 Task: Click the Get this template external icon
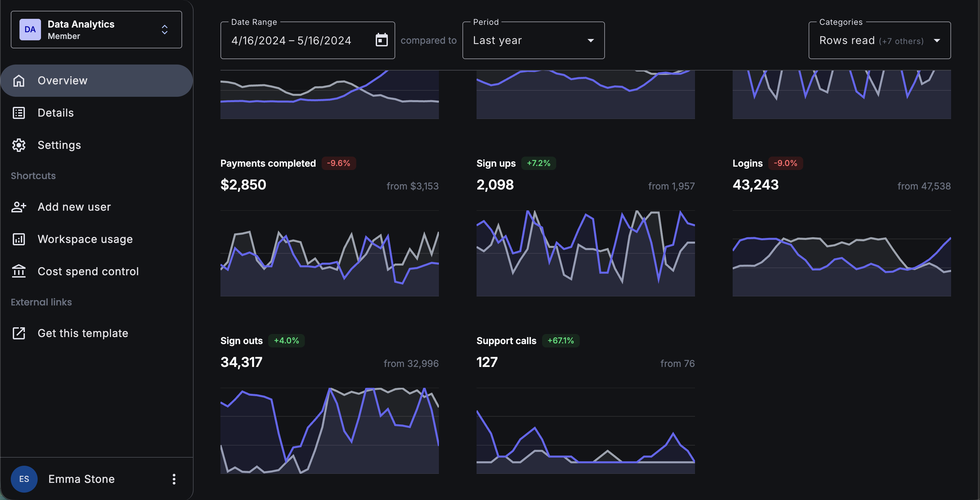[x=18, y=333]
